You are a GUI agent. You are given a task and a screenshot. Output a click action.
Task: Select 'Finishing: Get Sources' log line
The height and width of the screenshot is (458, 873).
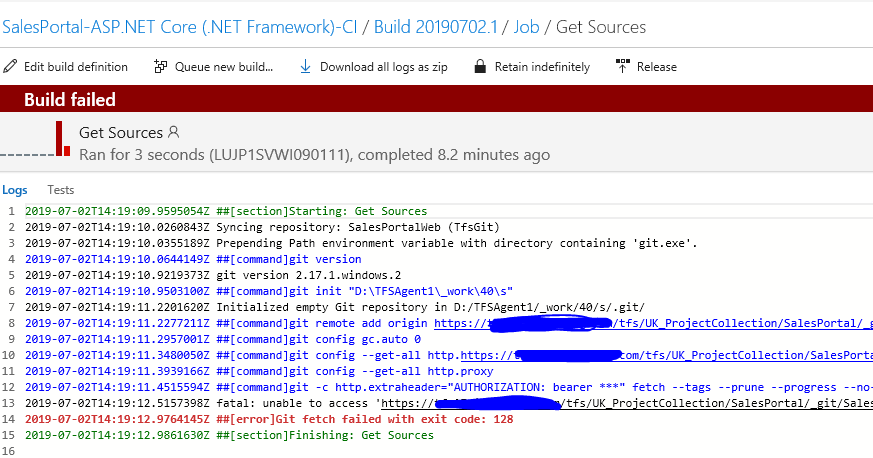pos(229,435)
